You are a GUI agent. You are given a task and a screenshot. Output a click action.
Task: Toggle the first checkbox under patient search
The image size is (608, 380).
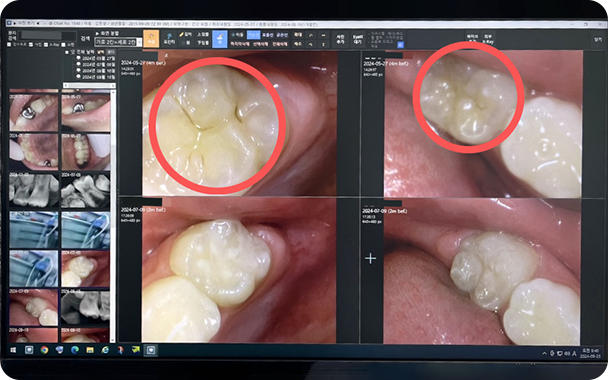pyautogui.click(x=9, y=45)
